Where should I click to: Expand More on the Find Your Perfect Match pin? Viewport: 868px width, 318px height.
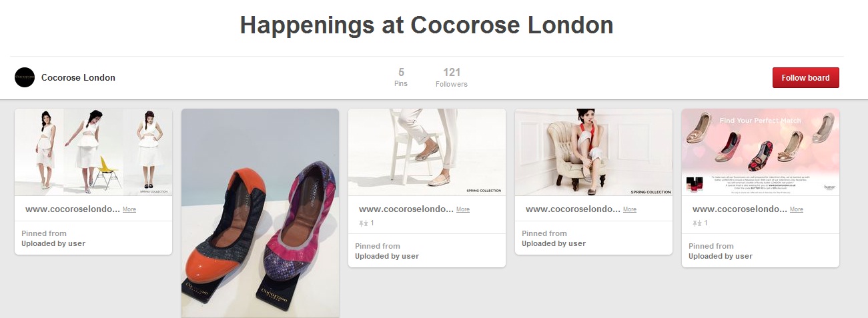[x=797, y=209]
